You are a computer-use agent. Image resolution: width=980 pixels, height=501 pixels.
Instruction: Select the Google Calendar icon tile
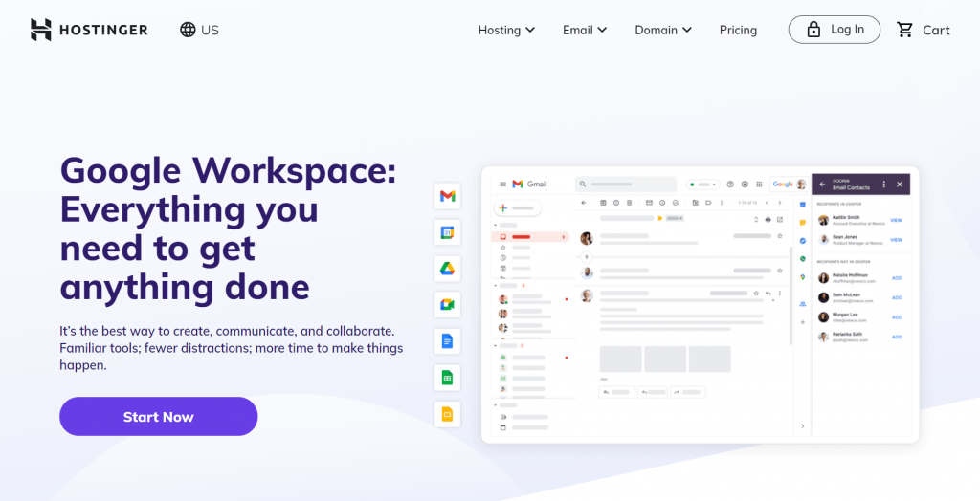pos(448,232)
